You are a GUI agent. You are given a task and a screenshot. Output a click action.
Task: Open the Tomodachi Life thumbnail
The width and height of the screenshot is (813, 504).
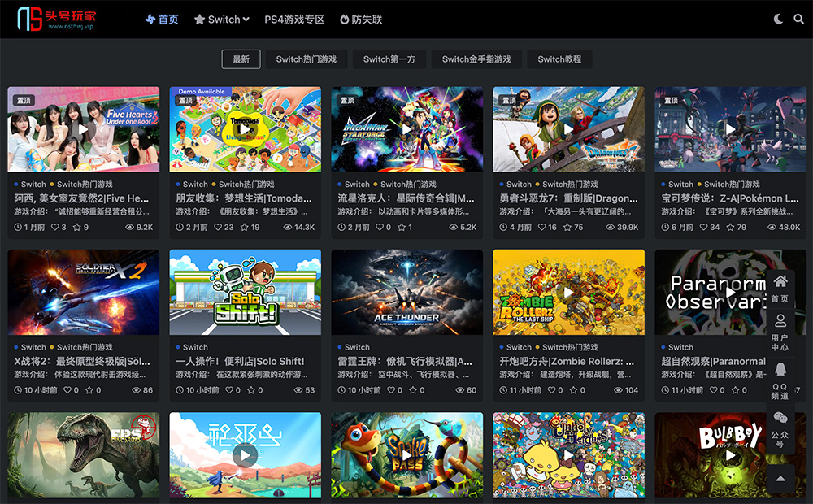[x=246, y=129]
